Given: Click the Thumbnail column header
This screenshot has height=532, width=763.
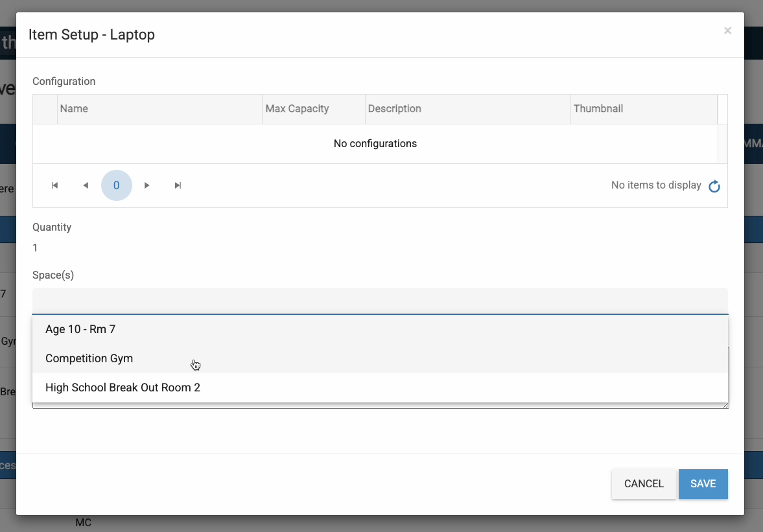Looking at the screenshot, I should [643, 109].
